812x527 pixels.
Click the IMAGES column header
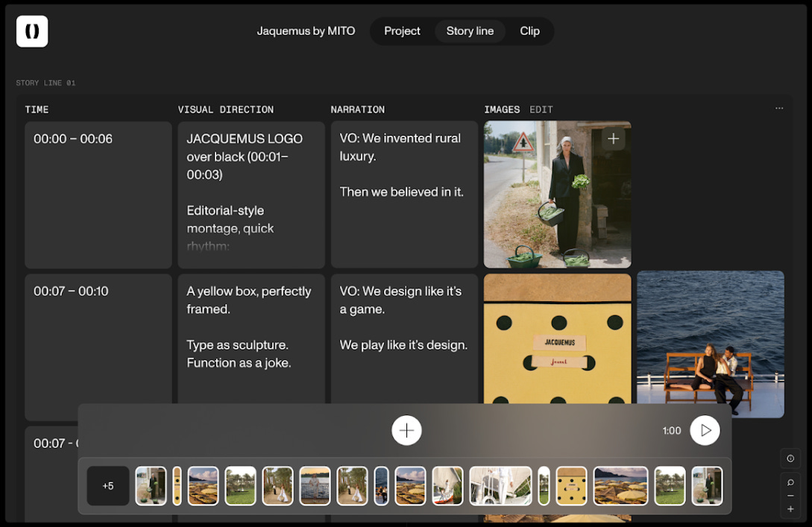point(502,110)
